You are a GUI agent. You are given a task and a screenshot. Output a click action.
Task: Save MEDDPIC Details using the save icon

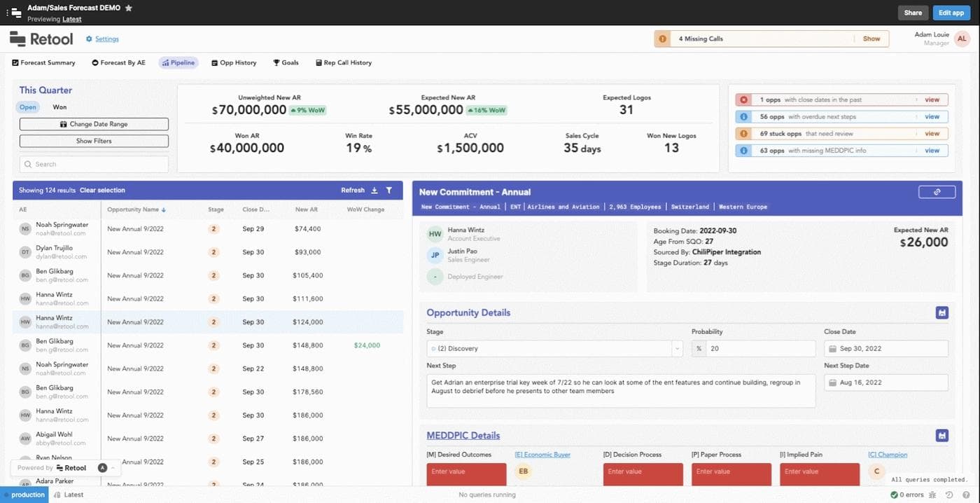click(942, 436)
